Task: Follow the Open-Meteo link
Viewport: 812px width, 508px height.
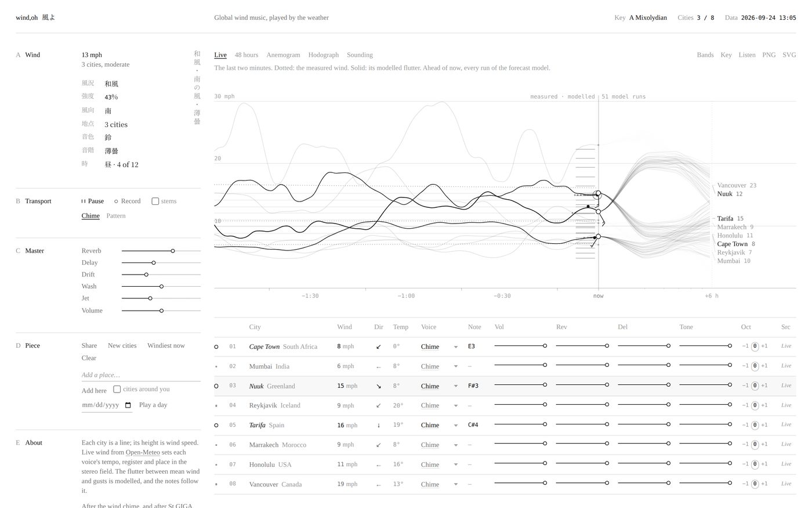Action: coord(143,452)
